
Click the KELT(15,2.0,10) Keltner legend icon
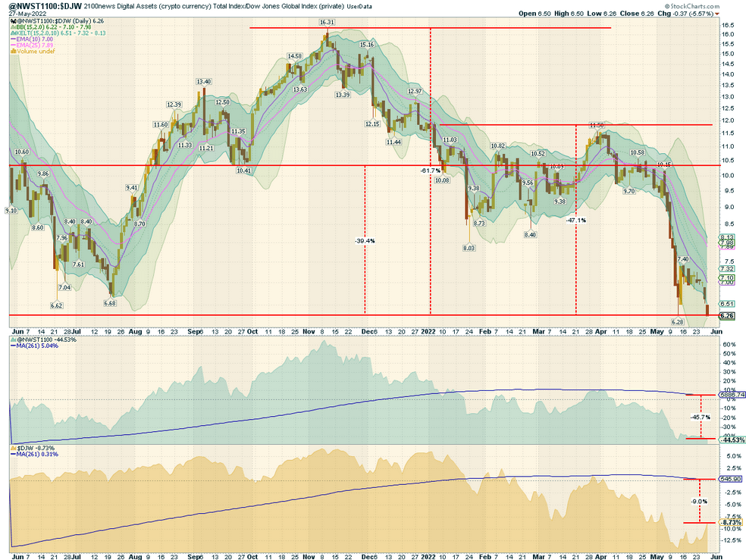click(x=13, y=33)
